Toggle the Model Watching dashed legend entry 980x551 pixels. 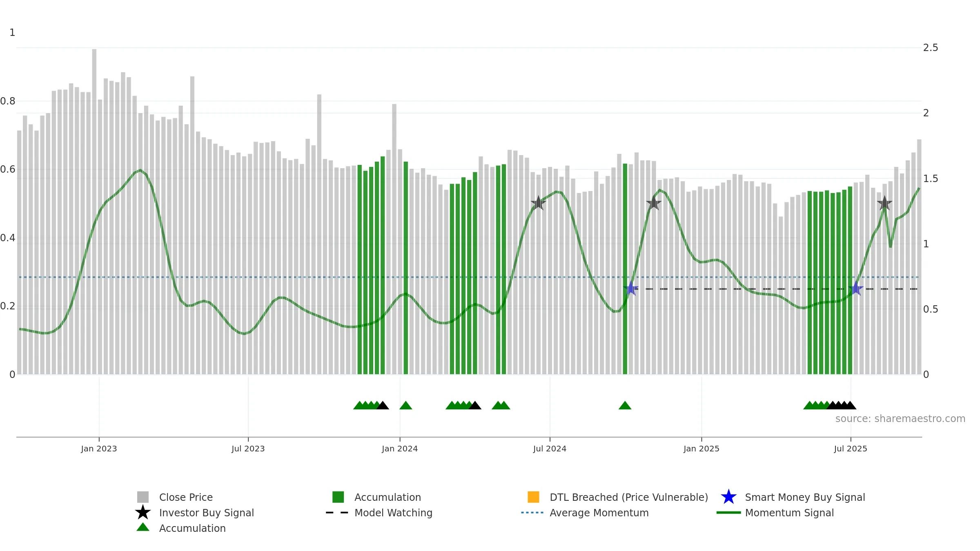[379, 513]
